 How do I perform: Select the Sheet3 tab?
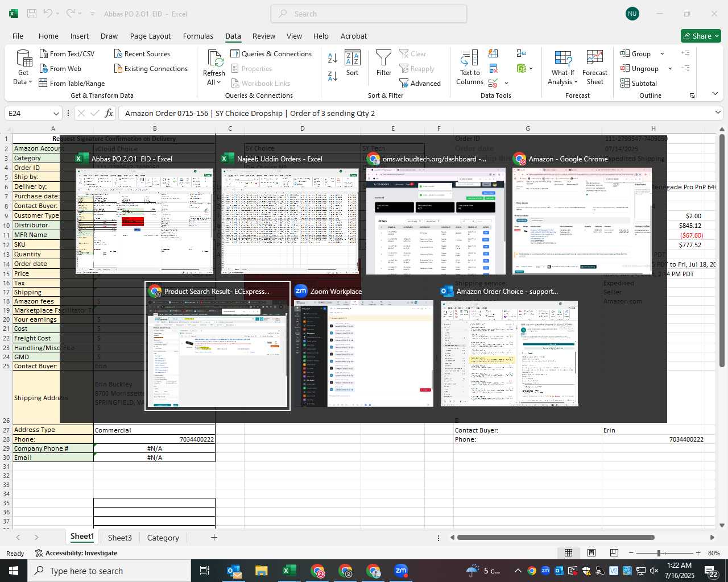119,538
